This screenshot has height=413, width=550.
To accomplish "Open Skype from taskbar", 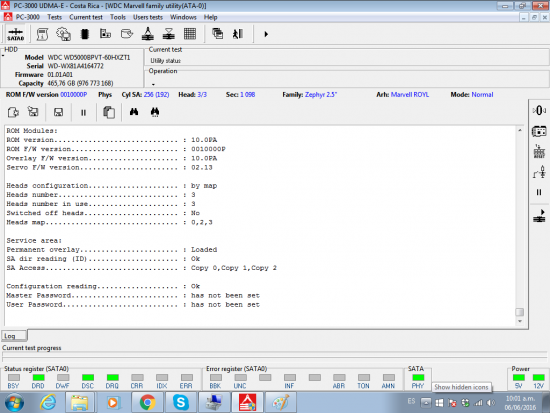I will (181, 402).
